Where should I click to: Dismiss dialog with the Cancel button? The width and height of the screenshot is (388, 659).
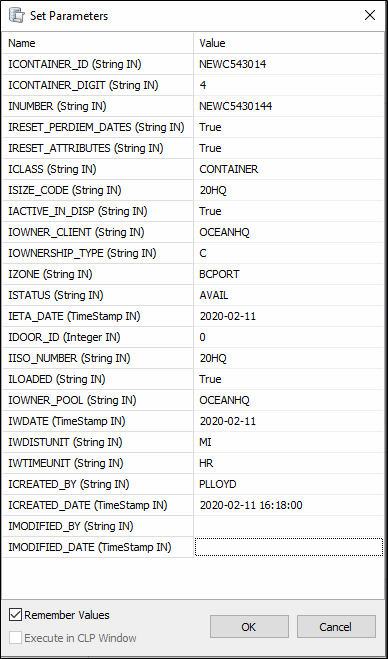(336, 627)
